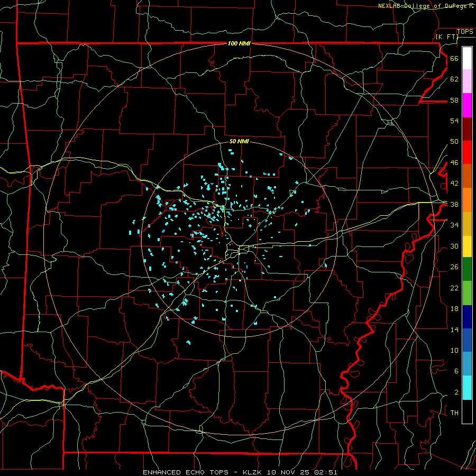Select the light green legend swatch
This screenshot has height=476, width=476.
(x=467, y=293)
